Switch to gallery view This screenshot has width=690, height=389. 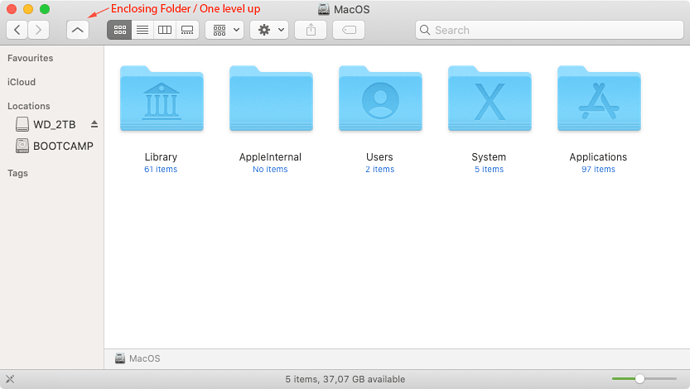[187, 30]
